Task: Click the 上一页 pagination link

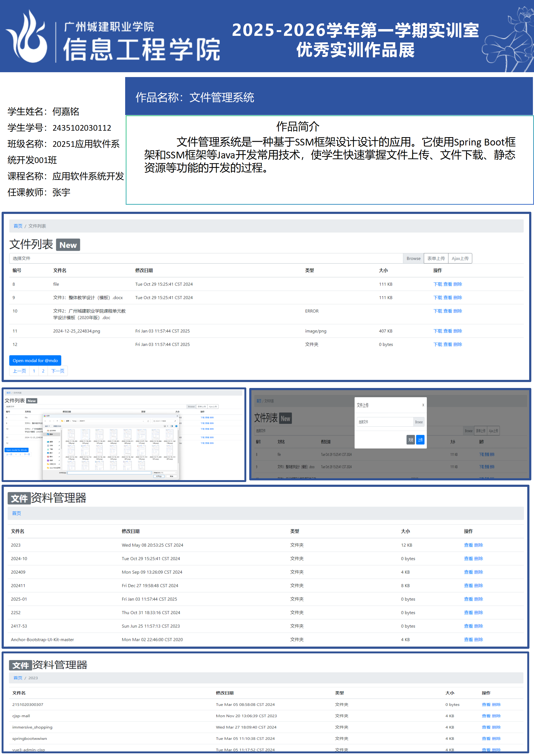Action: point(19,371)
